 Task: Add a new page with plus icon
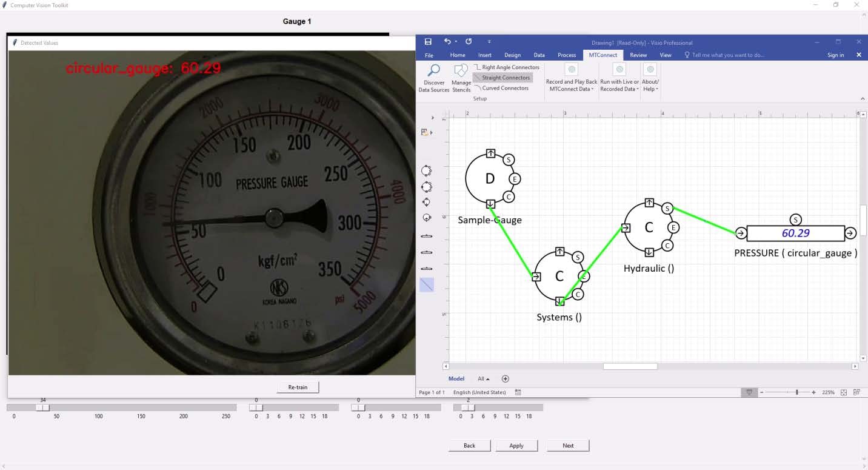pyautogui.click(x=506, y=379)
